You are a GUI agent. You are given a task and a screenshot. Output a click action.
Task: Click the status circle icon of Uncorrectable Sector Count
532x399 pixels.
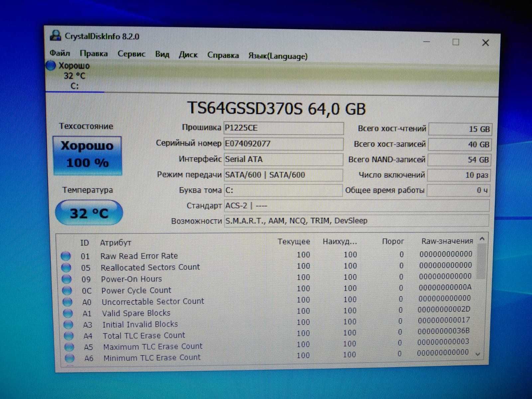pyautogui.click(x=67, y=302)
